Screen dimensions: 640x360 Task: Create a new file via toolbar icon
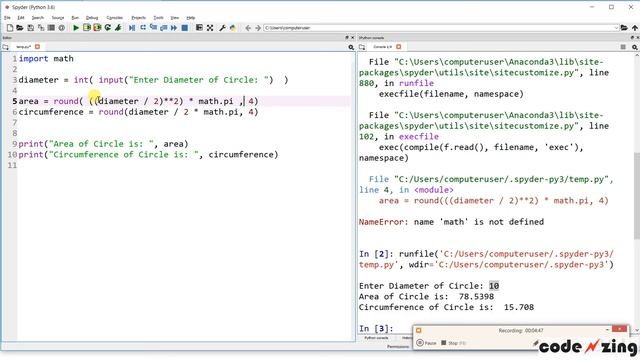9,28
